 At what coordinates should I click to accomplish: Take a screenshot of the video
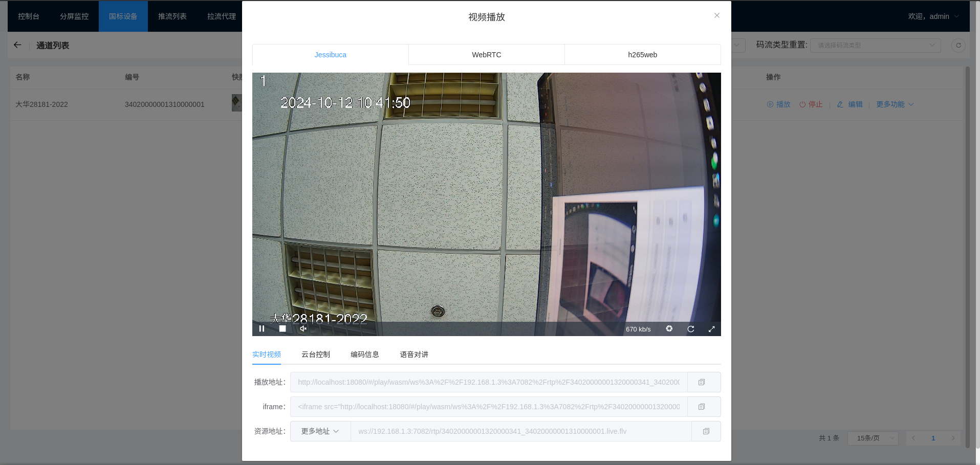[x=669, y=329]
